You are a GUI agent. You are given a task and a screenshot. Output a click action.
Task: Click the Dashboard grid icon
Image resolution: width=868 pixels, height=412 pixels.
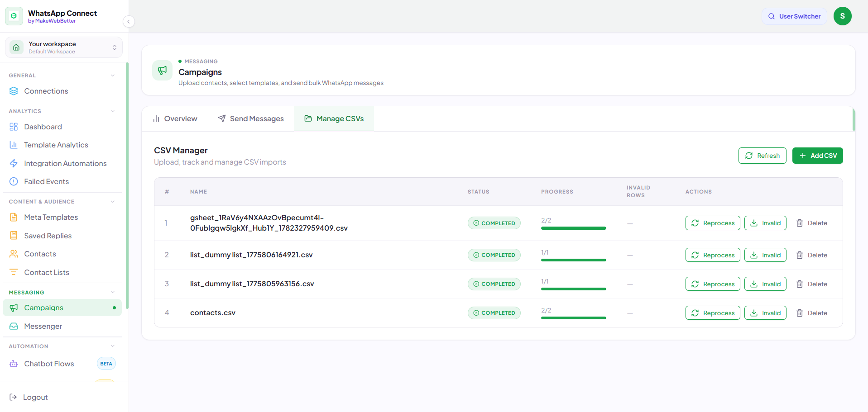pyautogui.click(x=14, y=127)
